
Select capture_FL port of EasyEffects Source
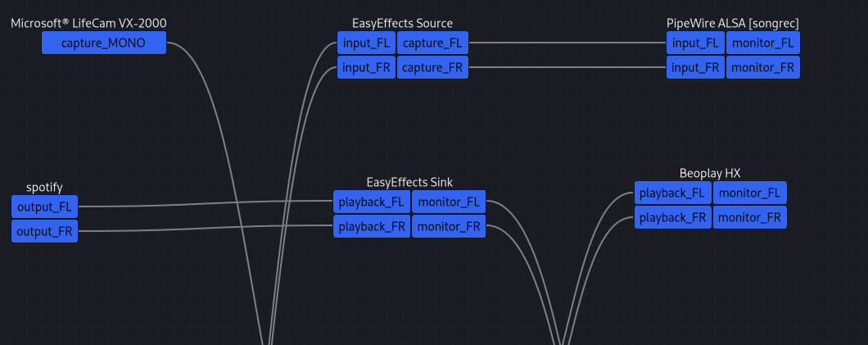(x=433, y=43)
